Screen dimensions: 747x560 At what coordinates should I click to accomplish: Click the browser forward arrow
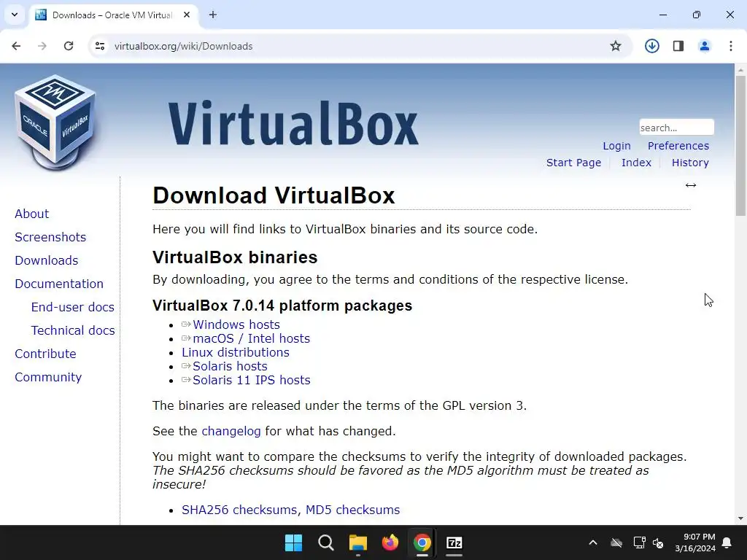[42, 46]
